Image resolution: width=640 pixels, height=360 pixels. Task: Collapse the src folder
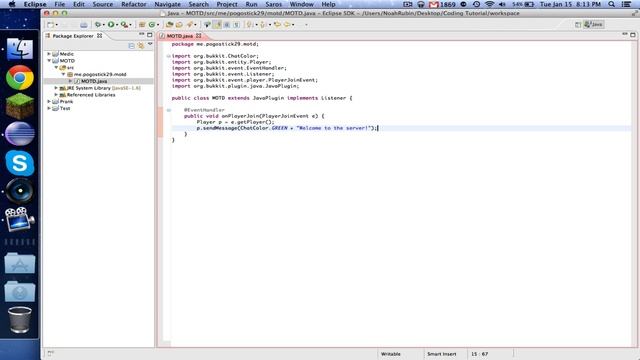point(56,67)
